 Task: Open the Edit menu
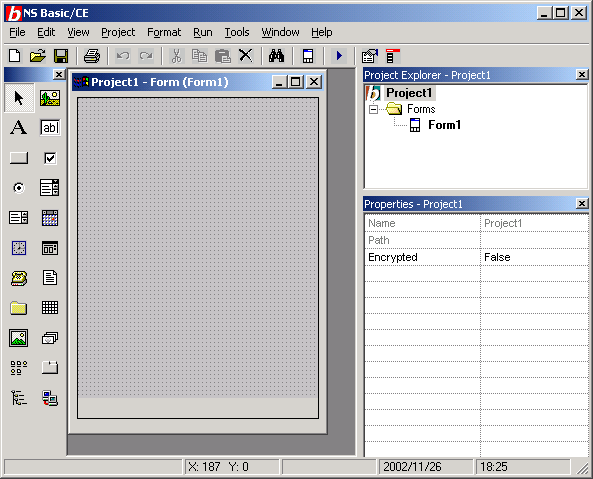pyautogui.click(x=46, y=33)
